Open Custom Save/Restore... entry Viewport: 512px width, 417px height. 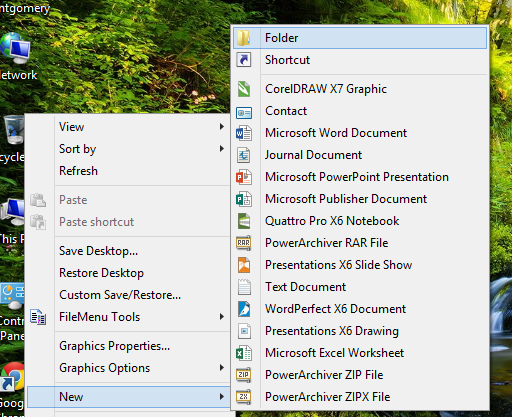[x=128, y=295]
